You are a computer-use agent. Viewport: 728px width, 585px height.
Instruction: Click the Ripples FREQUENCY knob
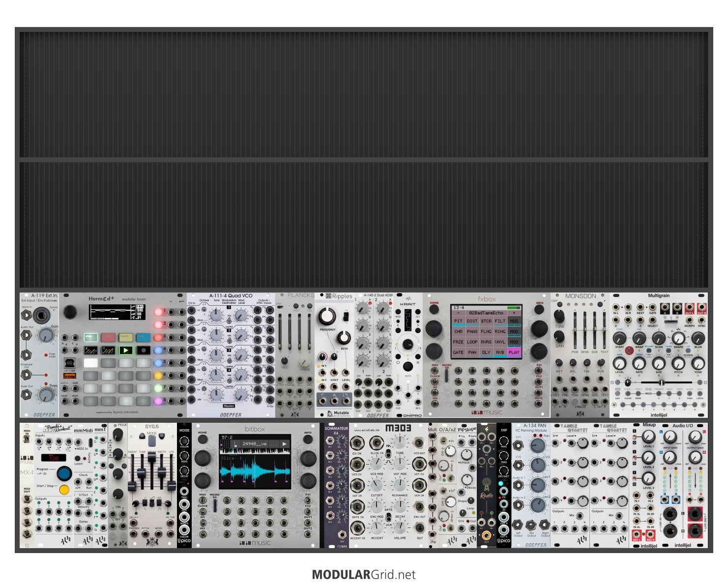click(327, 317)
